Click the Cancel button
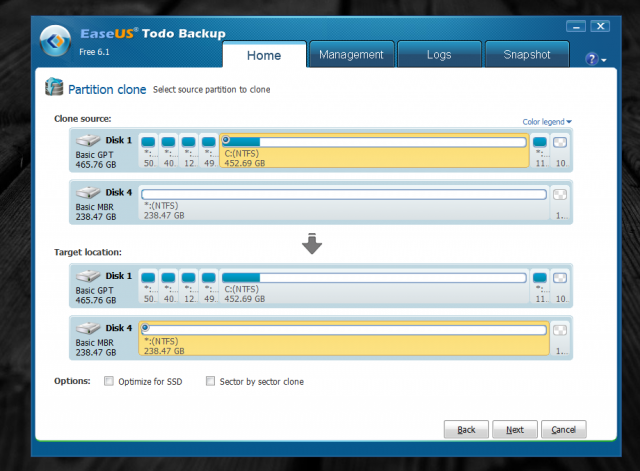 click(564, 429)
